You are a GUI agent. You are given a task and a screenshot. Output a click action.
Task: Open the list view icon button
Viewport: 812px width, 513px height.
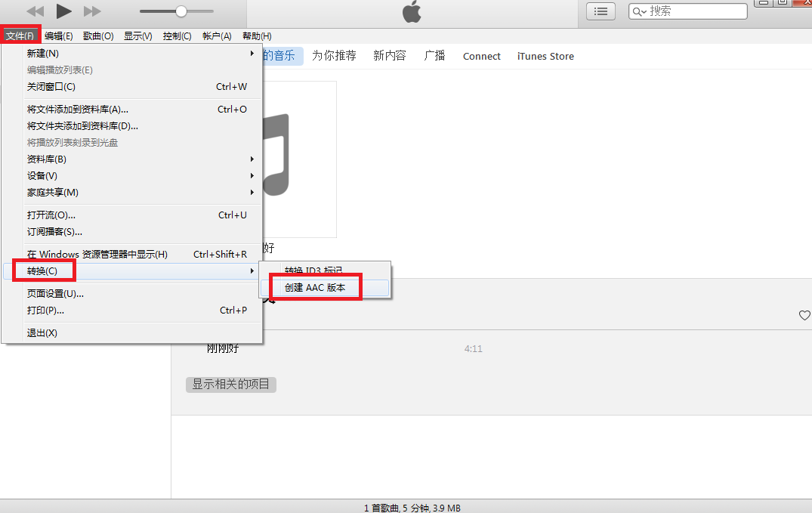point(601,11)
